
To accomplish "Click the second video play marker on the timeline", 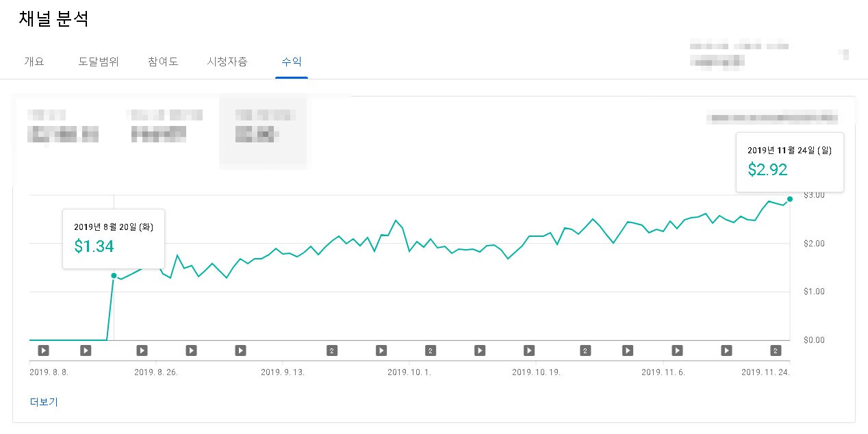I will [86, 350].
